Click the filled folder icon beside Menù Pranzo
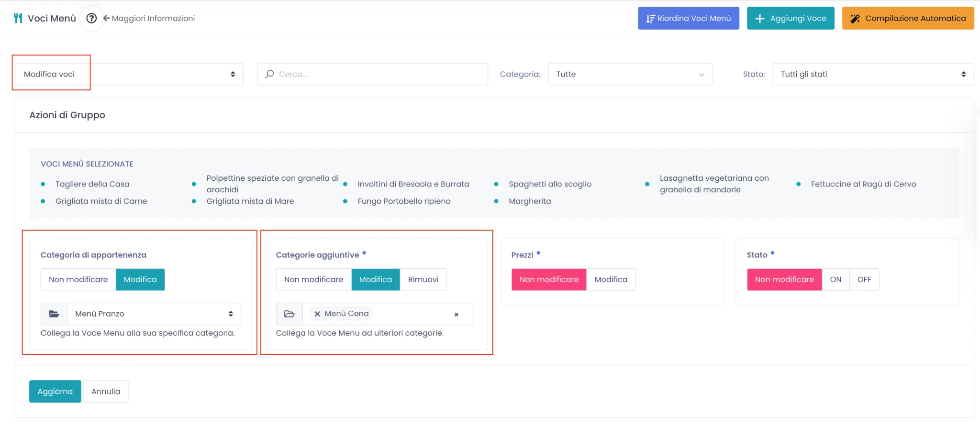This screenshot has width=980, height=426. [x=54, y=314]
